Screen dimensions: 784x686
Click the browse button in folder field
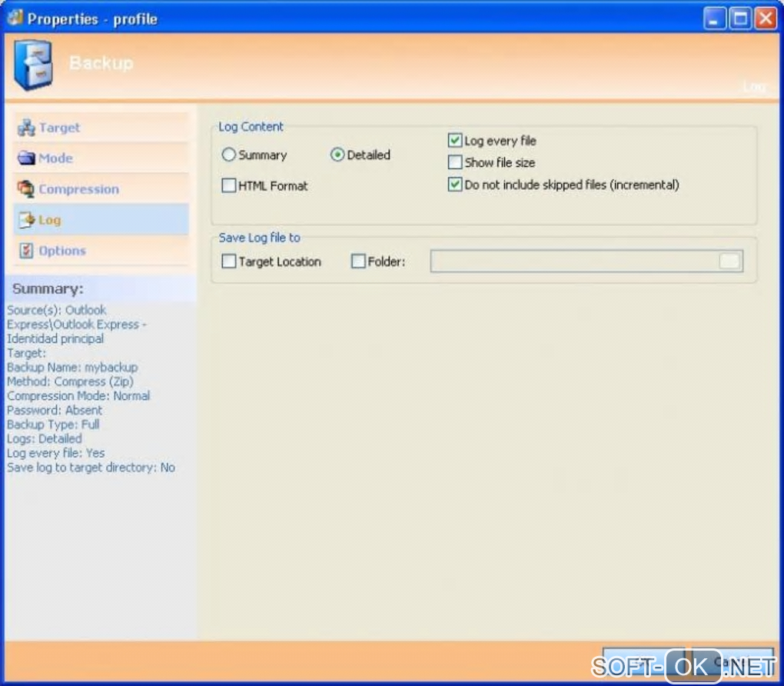pyautogui.click(x=729, y=261)
